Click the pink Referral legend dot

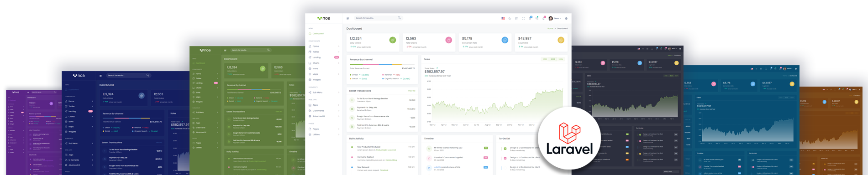coord(383,75)
